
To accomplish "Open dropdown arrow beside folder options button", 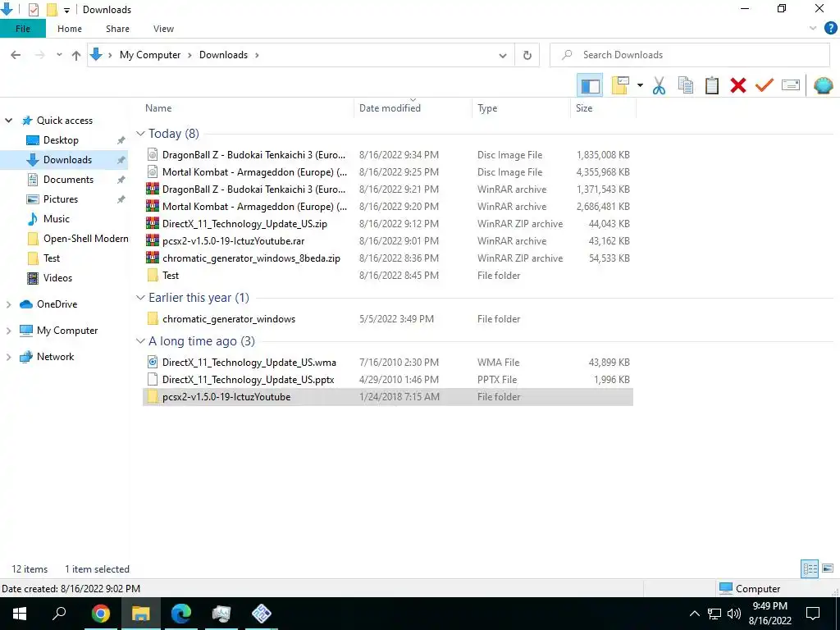I will click(640, 85).
